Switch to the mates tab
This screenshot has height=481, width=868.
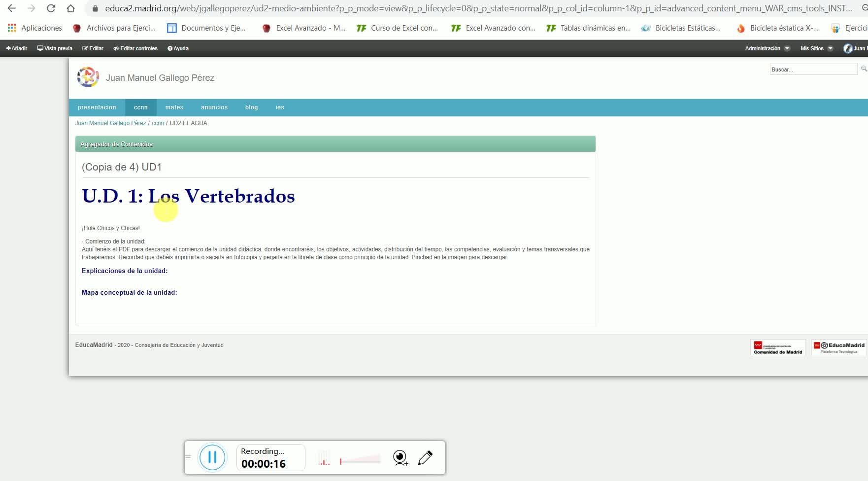[174, 107]
